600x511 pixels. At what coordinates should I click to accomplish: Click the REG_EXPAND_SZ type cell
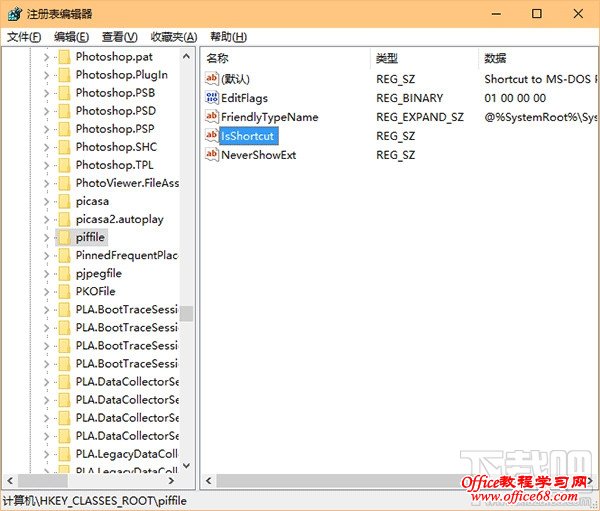tap(420, 117)
